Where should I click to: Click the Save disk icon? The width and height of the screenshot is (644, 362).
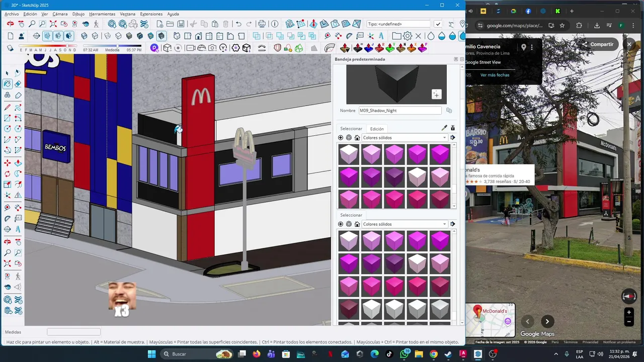[181, 24]
